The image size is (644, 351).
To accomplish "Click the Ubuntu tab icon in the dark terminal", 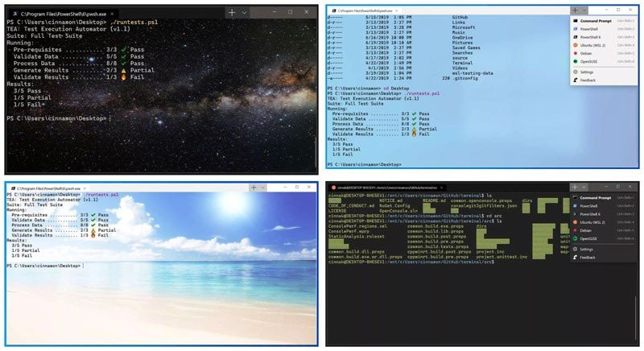I will tap(332, 187).
